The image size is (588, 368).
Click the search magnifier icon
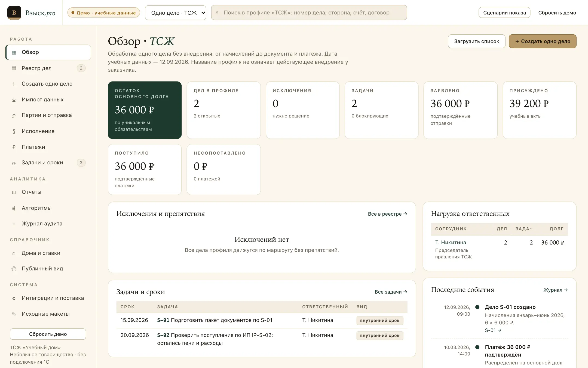217,13
